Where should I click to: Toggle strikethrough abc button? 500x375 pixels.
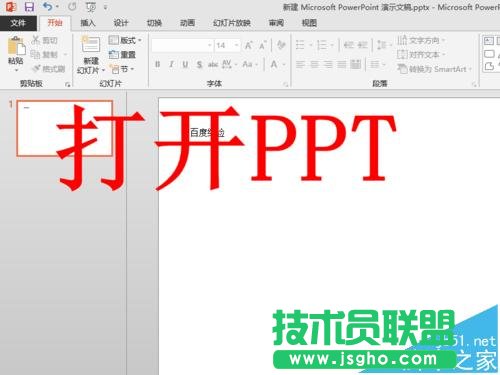click(213, 64)
